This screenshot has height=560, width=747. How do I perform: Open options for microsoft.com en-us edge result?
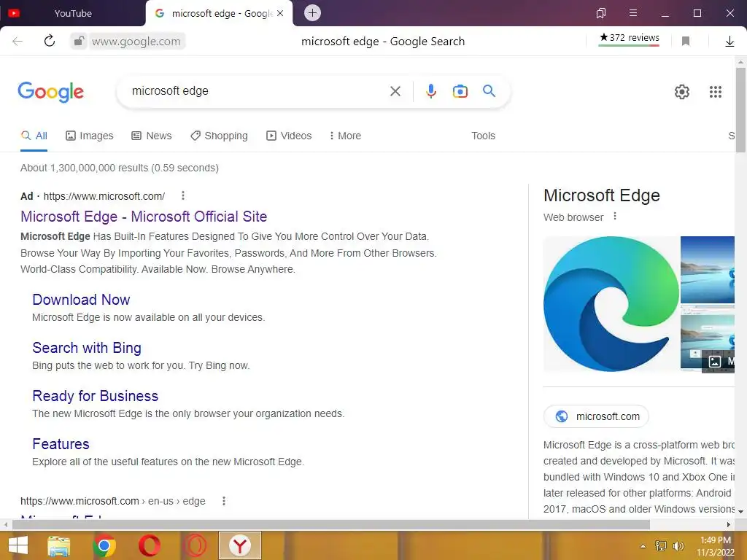(x=224, y=501)
